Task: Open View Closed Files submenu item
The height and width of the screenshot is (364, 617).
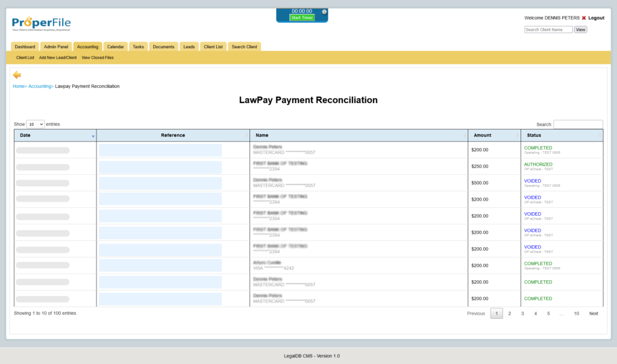Action: pos(98,58)
